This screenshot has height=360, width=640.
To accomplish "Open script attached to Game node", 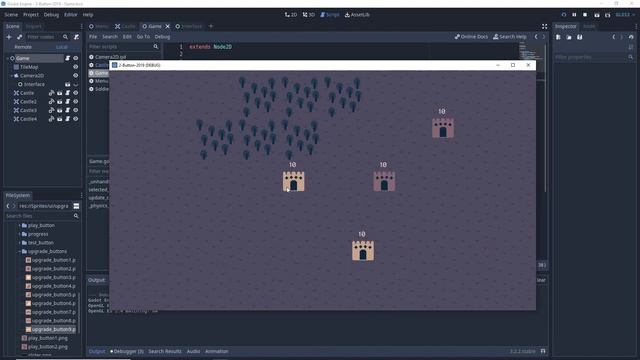I will 67,58.
